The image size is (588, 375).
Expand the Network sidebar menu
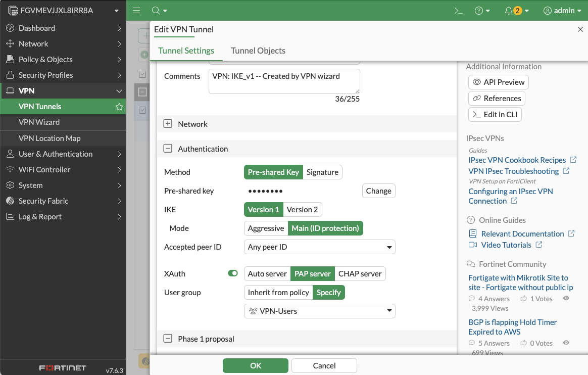click(x=63, y=44)
